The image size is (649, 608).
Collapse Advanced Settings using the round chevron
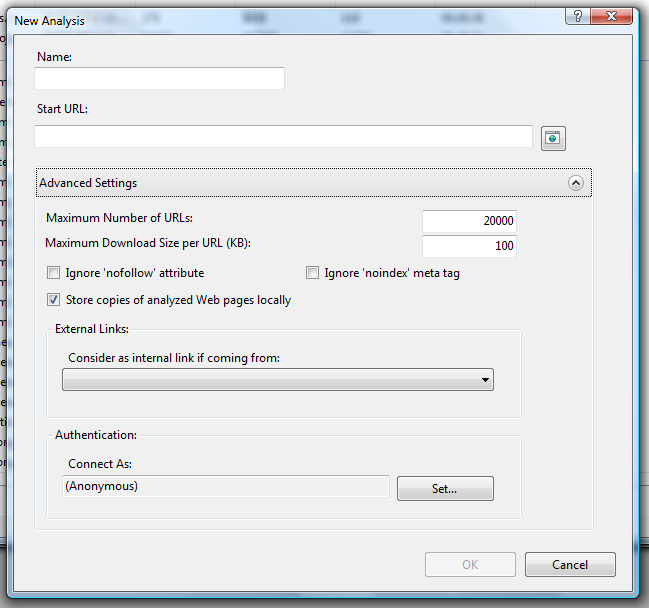(575, 183)
